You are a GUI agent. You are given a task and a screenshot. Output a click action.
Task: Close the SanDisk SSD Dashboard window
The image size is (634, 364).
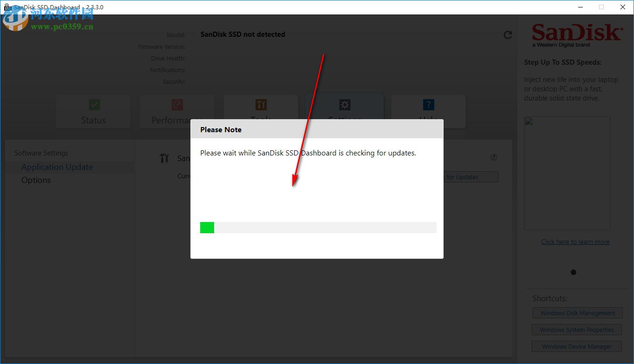tap(623, 7)
